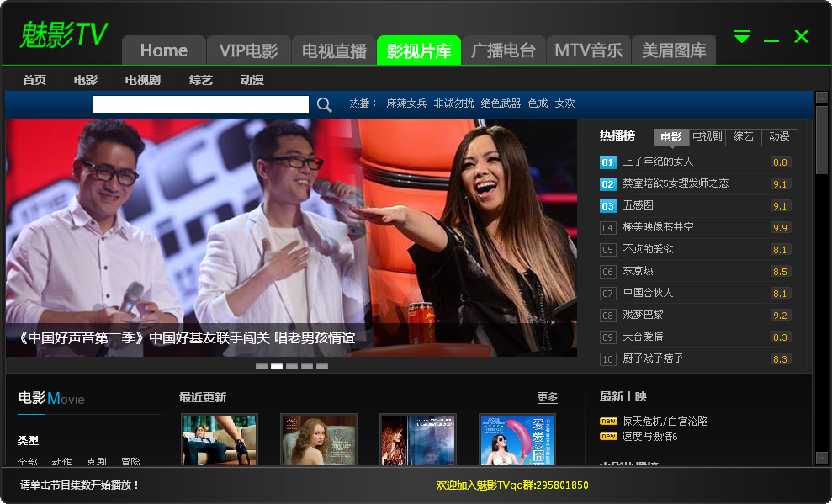Open 戏梦巴黎 in hot list
Image resolution: width=832 pixels, height=504 pixels.
(643, 315)
